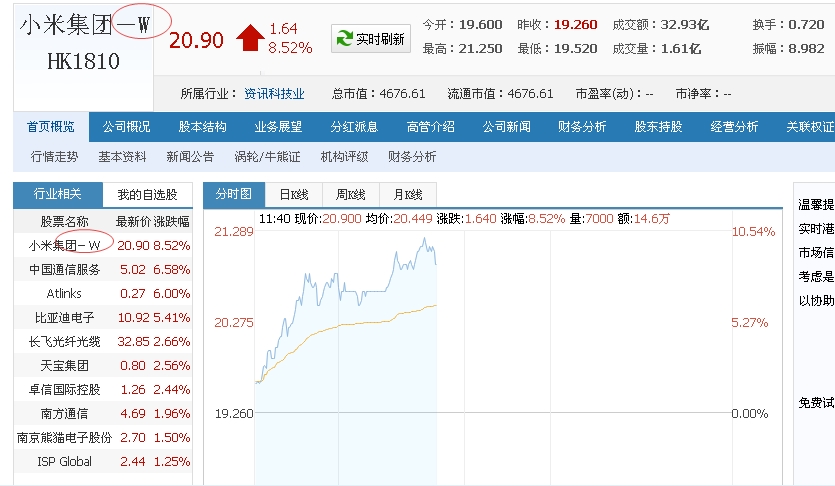This screenshot has height=486, width=835.
Task: Go to the 涡轮/牛熊证 sub-navigation link
Action: (x=267, y=156)
